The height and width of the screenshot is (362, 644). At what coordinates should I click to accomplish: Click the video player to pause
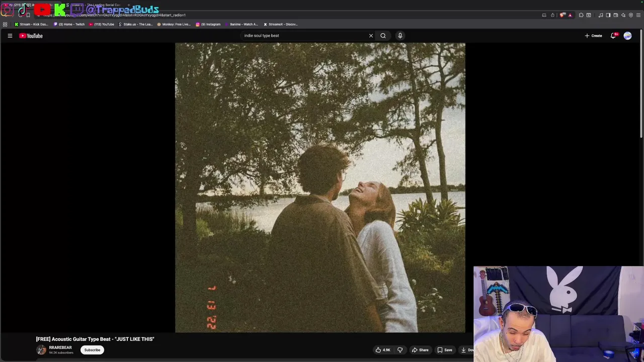pyautogui.click(x=320, y=187)
